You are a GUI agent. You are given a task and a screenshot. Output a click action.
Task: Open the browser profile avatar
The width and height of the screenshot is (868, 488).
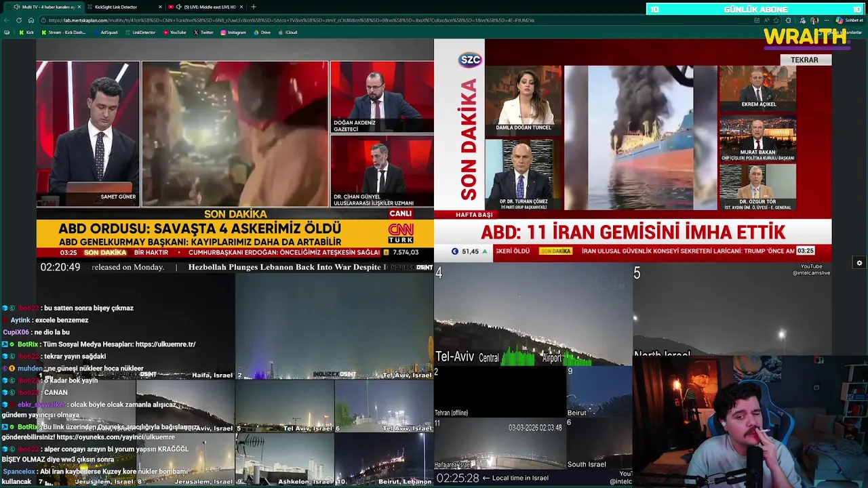coord(814,20)
